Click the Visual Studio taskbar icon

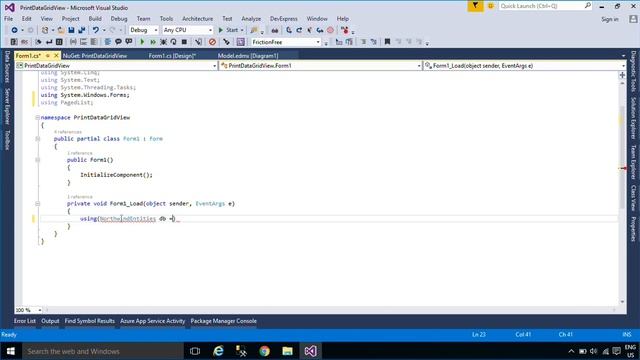tap(310, 351)
